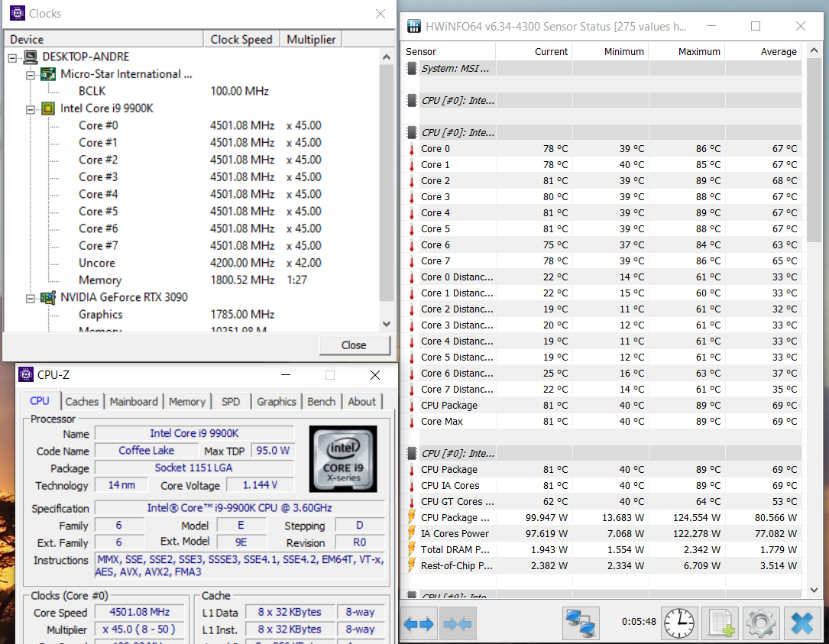The height and width of the screenshot is (644, 829).
Task: Open HWiNFO sensor settings gear icon
Action: click(x=761, y=624)
